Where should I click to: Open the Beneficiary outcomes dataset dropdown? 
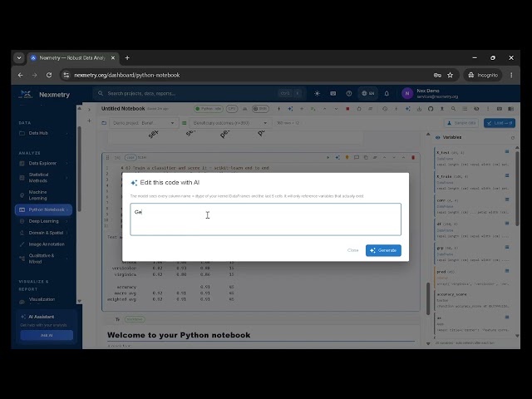coord(230,123)
